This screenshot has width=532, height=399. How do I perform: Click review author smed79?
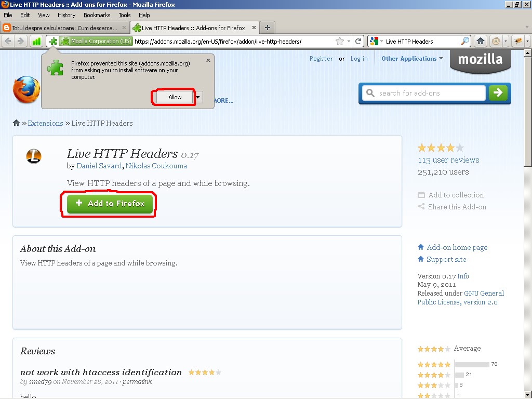40,382
